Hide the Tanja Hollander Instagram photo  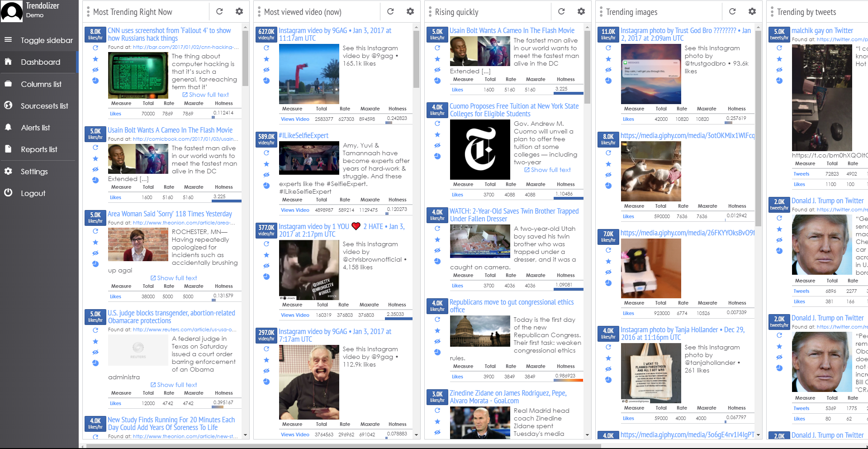608,369
